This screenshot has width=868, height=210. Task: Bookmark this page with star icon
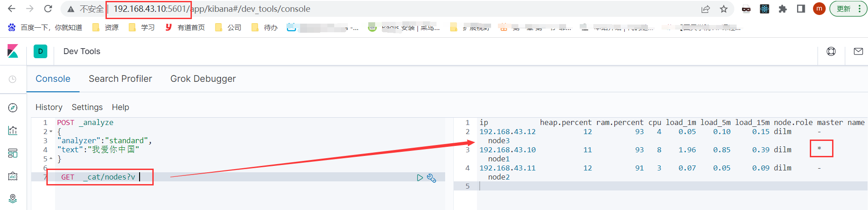coord(724,9)
